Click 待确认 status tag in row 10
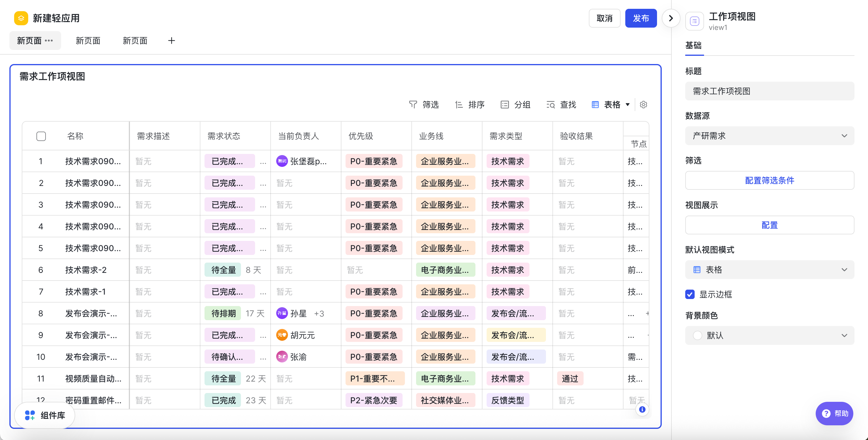868x440 pixels. pos(229,357)
